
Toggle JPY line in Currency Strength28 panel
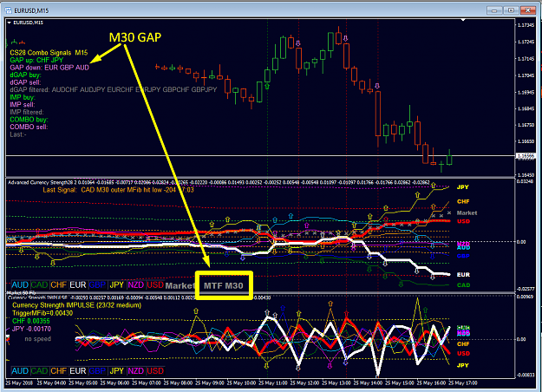116,284
